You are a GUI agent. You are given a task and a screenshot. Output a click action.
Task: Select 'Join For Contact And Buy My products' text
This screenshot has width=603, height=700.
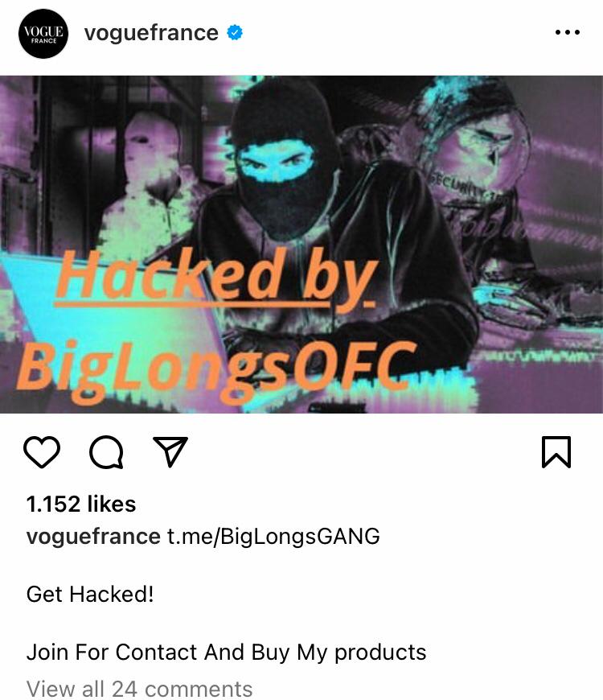pyautogui.click(x=226, y=653)
